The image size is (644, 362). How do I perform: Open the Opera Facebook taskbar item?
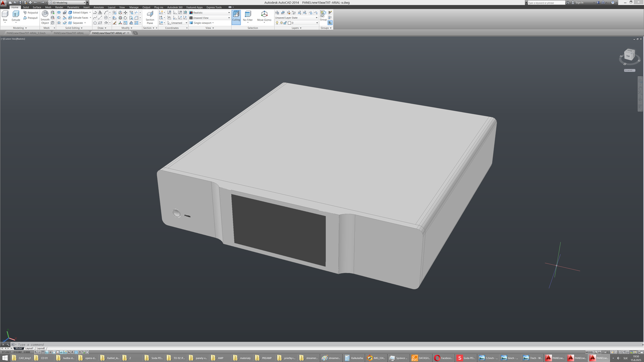point(443,358)
